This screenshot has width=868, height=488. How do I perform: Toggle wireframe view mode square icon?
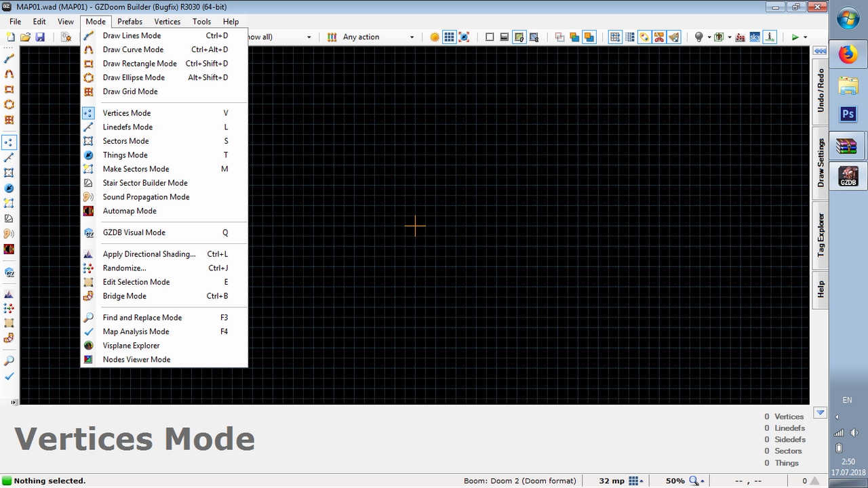click(490, 37)
